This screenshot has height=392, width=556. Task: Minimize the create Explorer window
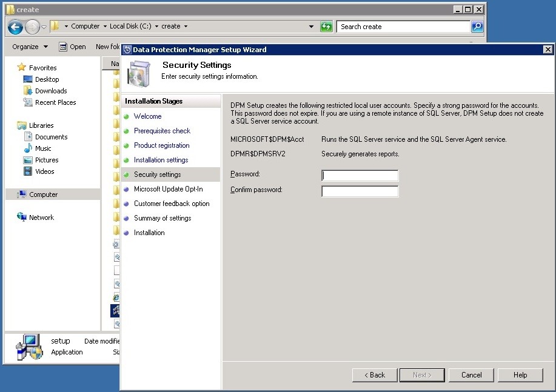tap(458, 10)
